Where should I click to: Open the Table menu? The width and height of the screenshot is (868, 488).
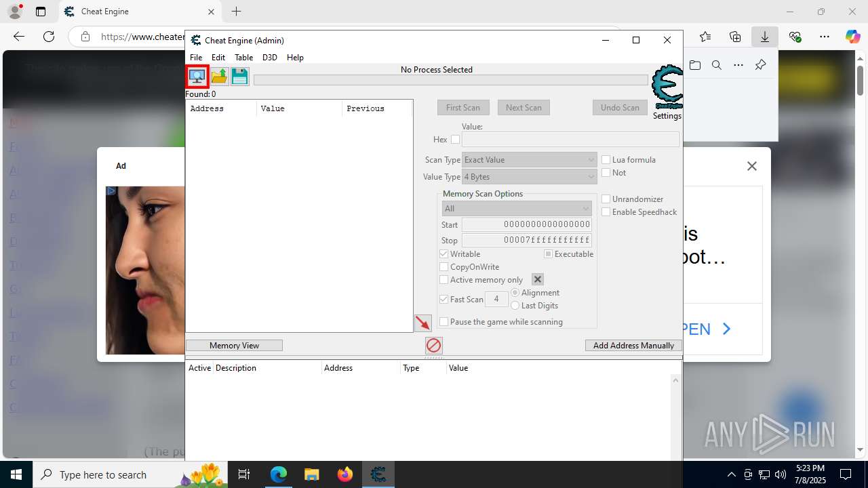point(243,58)
